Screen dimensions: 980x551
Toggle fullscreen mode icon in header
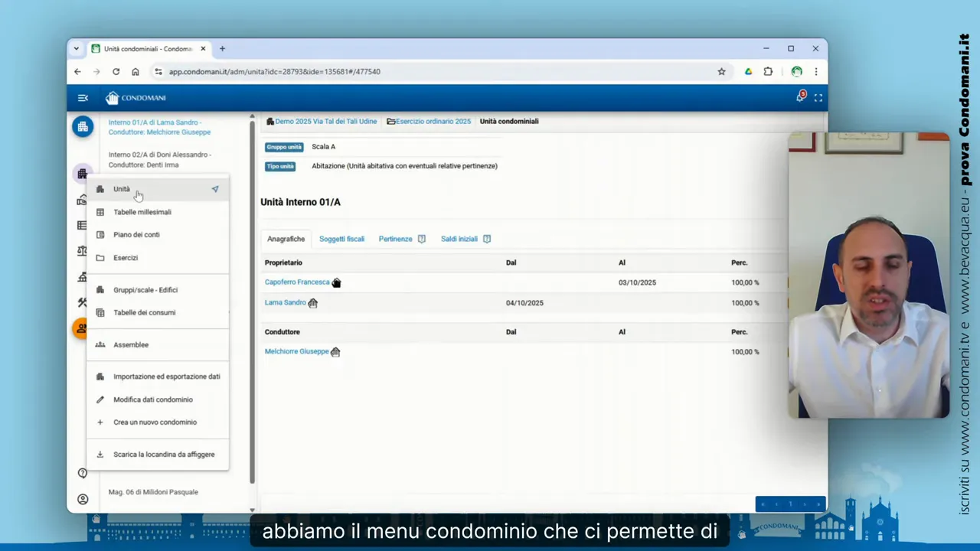click(818, 98)
